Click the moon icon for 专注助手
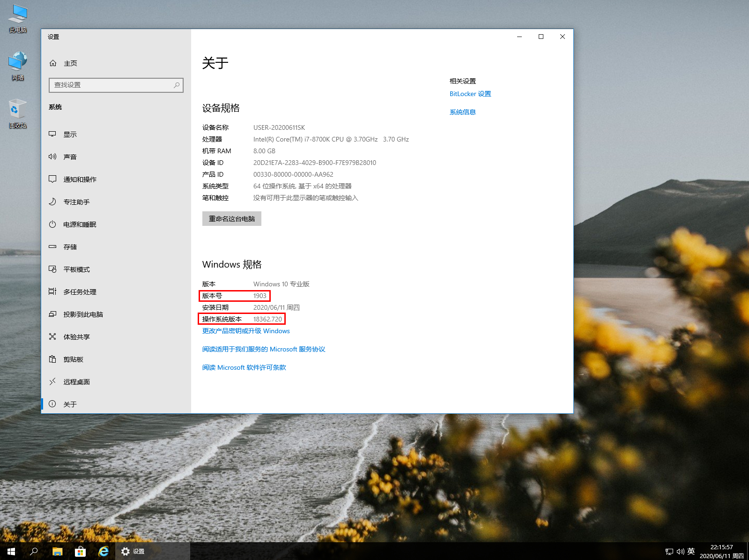The width and height of the screenshot is (749, 560). click(x=52, y=202)
